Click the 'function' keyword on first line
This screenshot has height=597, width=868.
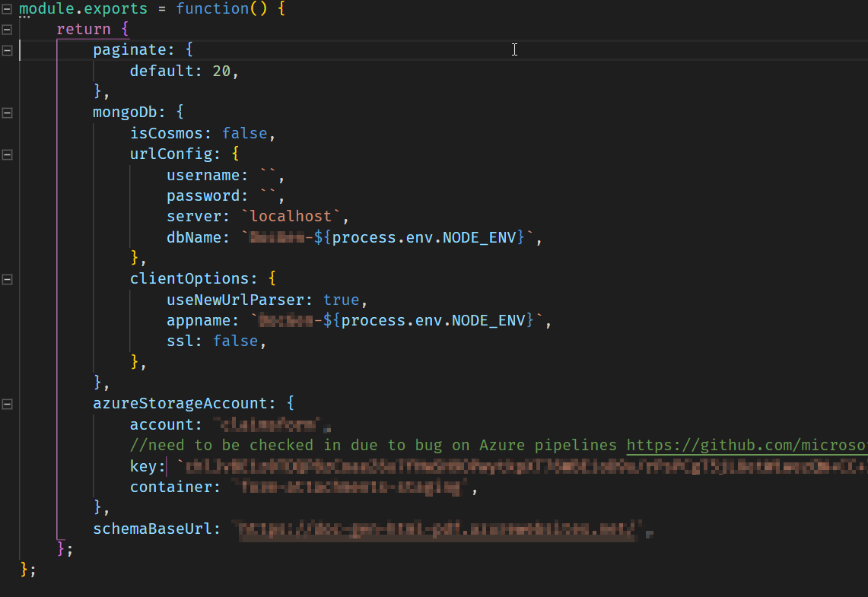coord(212,9)
